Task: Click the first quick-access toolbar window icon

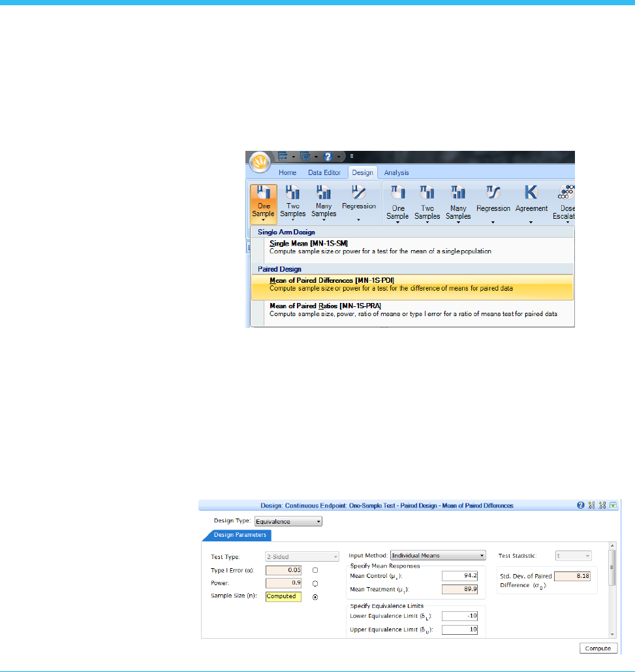Action: 283,157
